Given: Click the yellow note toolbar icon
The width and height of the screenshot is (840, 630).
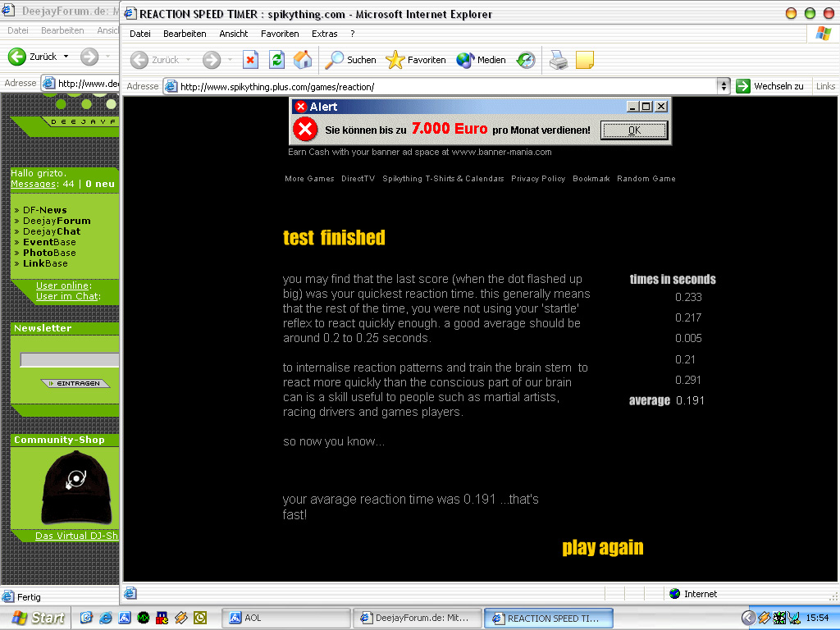Looking at the screenshot, I should 584,60.
